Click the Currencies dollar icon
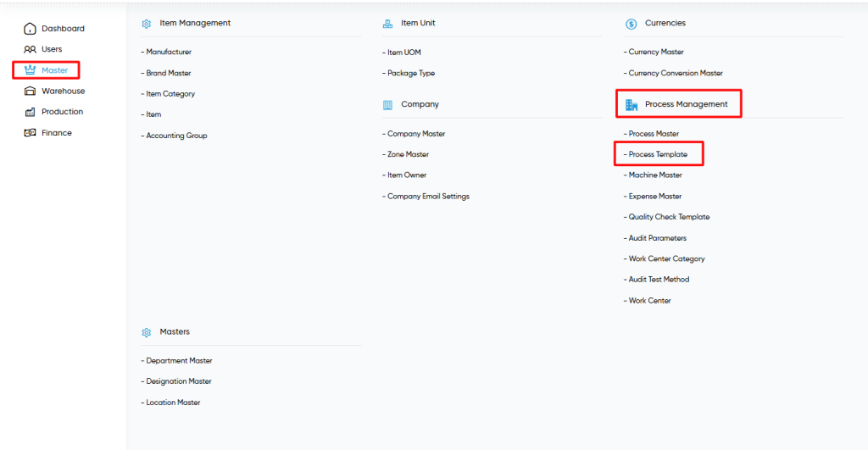 pyautogui.click(x=631, y=24)
